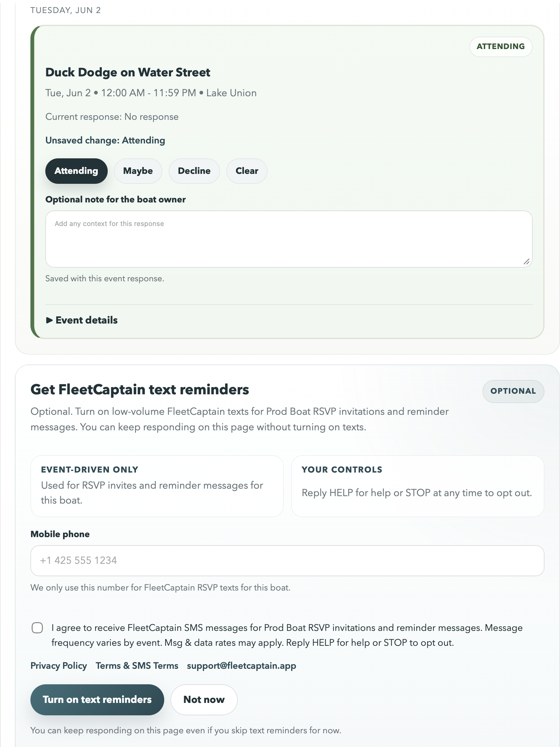Select the Decline response option
560x747 pixels.
(194, 171)
